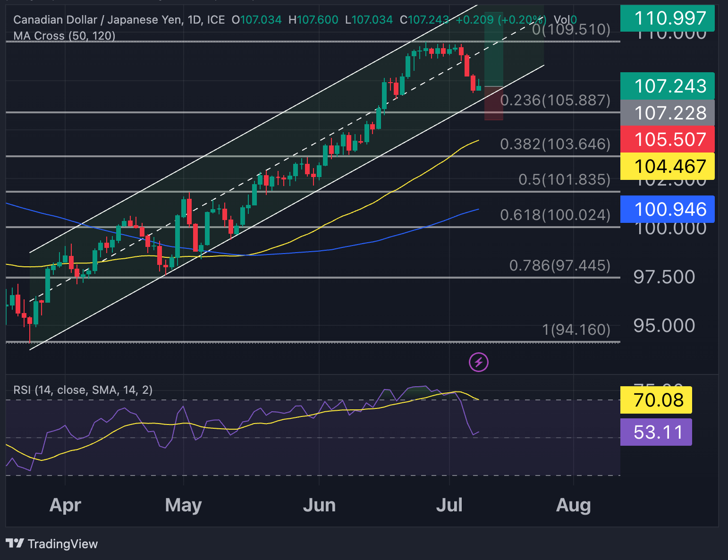
Task: Click the yellow 70.08 RSI average label
Action: (656, 400)
